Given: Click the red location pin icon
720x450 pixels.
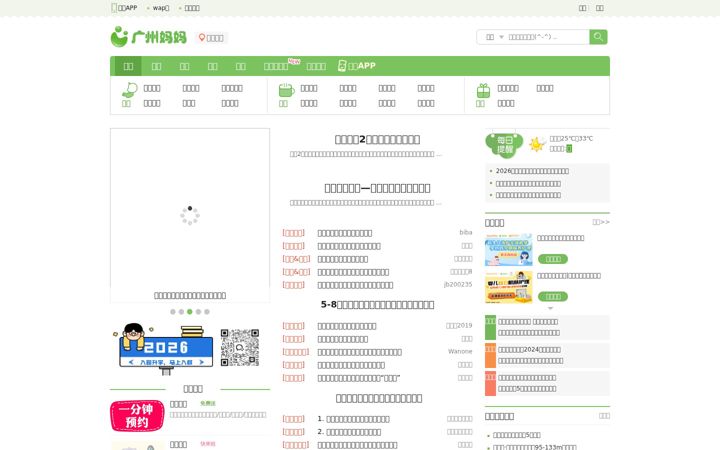Looking at the screenshot, I should pyautogui.click(x=202, y=38).
